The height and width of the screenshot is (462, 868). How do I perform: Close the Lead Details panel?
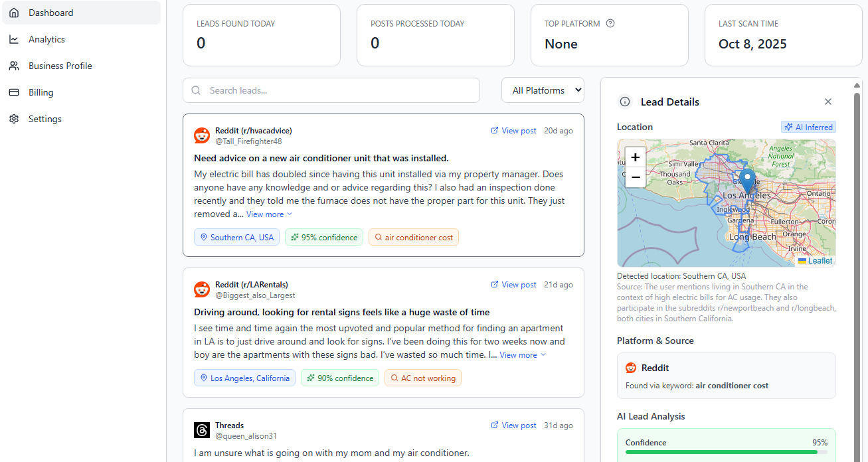point(828,102)
